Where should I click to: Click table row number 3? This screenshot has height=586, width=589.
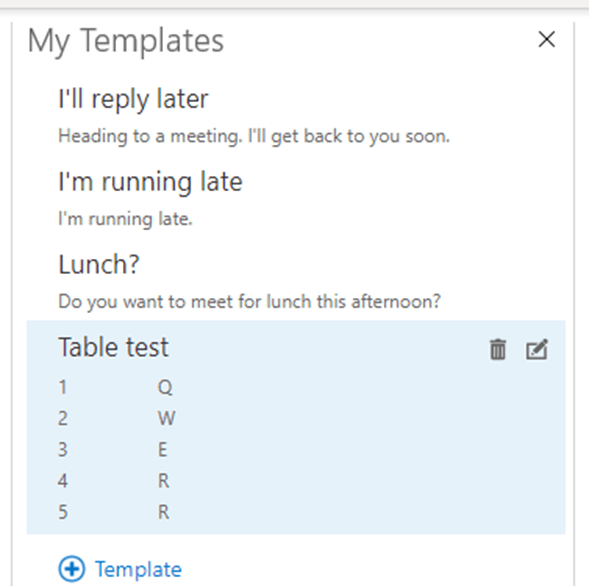click(63, 449)
